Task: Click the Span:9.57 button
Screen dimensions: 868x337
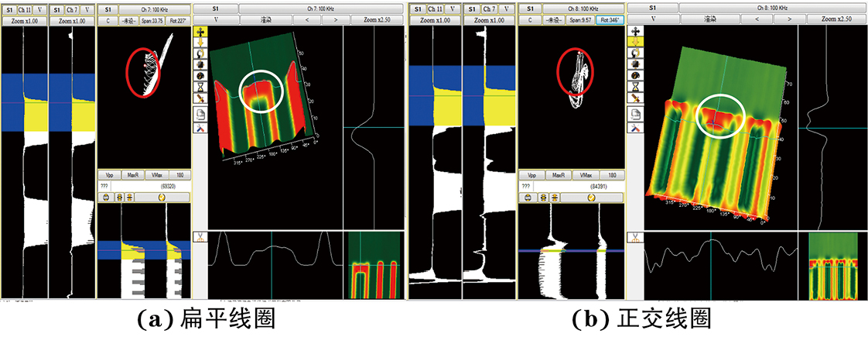Action: click(580, 21)
